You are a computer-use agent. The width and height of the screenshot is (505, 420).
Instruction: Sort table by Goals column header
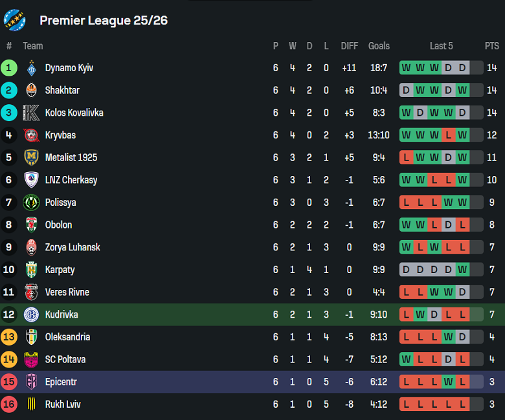pos(379,46)
